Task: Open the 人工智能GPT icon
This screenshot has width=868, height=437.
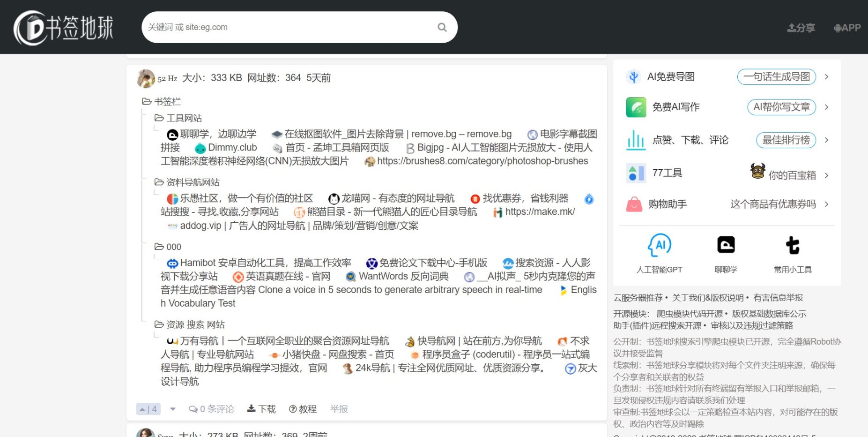Action: 659,245
